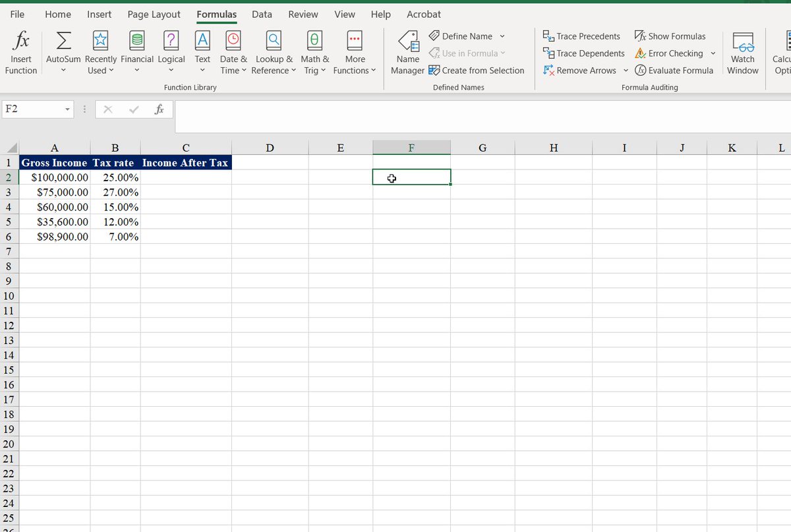The width and height of the screenshot is (791, 532).
Task: Open Financial functions library
Action: 137,53
